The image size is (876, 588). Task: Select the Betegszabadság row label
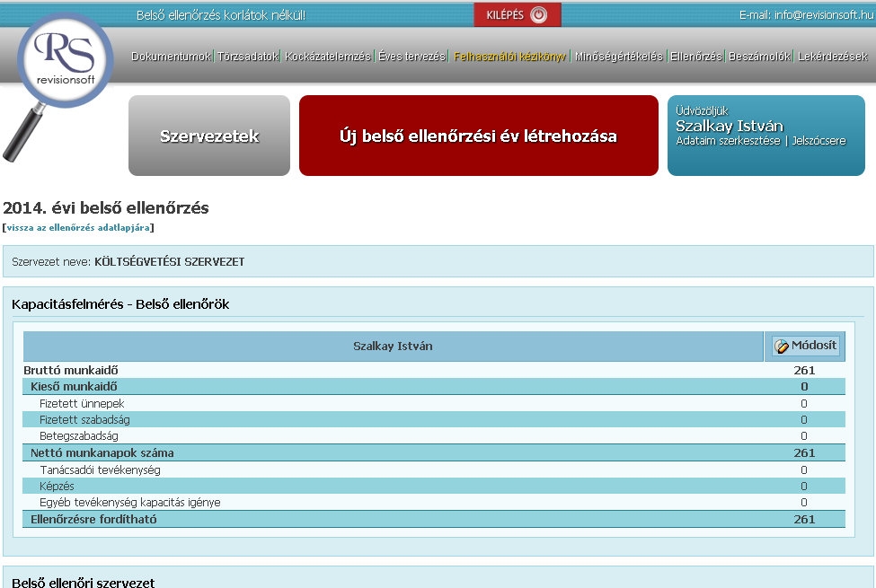point(79,436)
